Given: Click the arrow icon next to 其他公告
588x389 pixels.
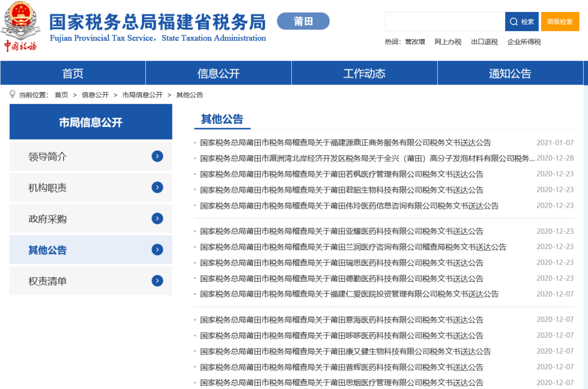Looking at the screenshot, I should click(x=157, y=250).
